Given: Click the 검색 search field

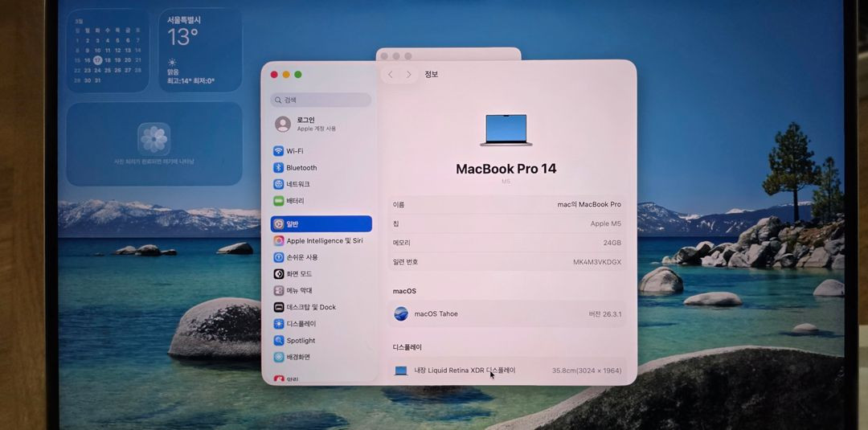Looking at the screenshot, I should [321, 100].
